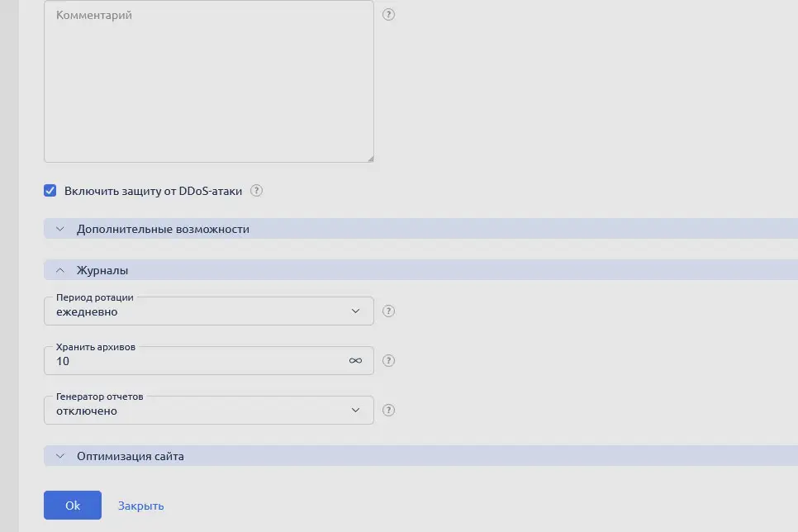This screenshot has height=532, width=798.
Task: Click the chevron on Оптимизация сайта header
Action: tap(59, 455)
